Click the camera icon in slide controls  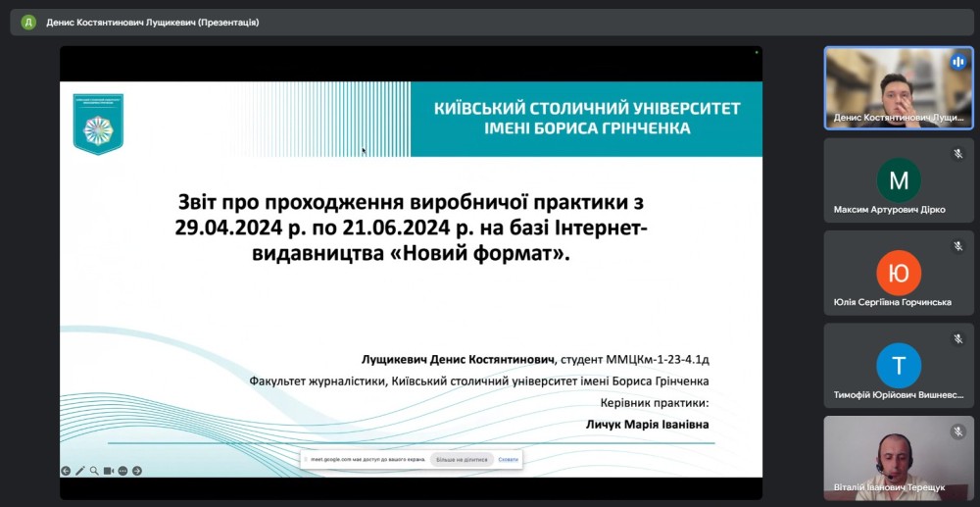click(x=109, y=471)
